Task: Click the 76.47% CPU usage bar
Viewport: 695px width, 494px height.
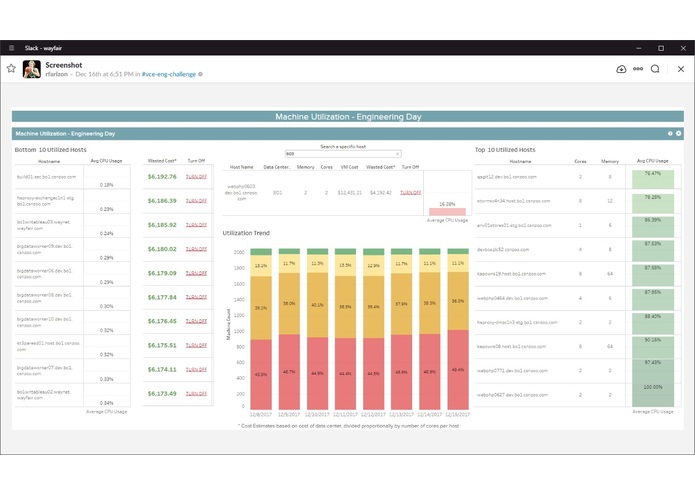Action: (653, 179)
